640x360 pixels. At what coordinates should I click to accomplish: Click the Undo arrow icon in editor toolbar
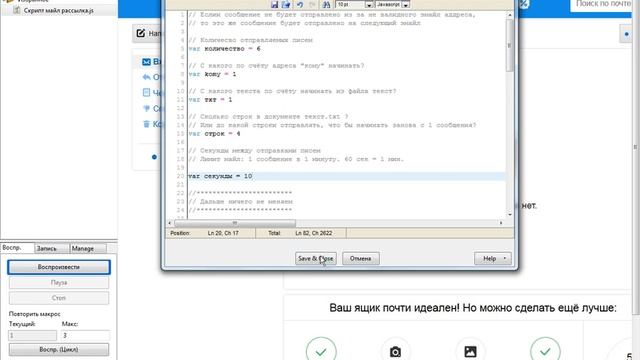click(x=300, y=4)
